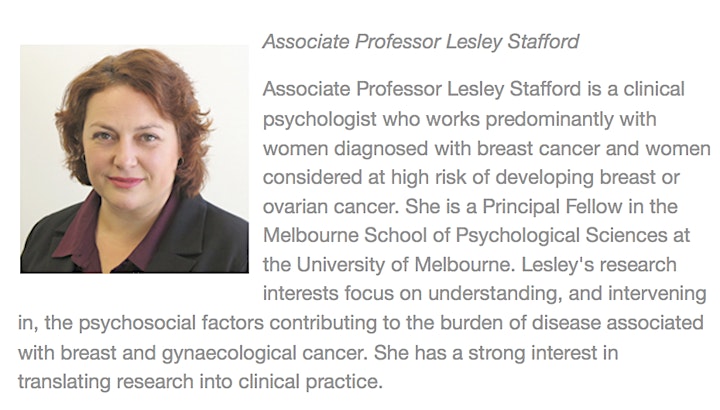Viewport: 720px width, 410px height.
Task: Select the italic heading Associate Professor Lesley Stafford
Action: click(x=421, y=42)
